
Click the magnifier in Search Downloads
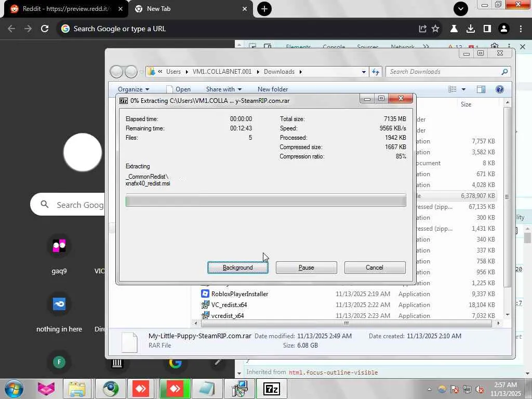(504, 72)
